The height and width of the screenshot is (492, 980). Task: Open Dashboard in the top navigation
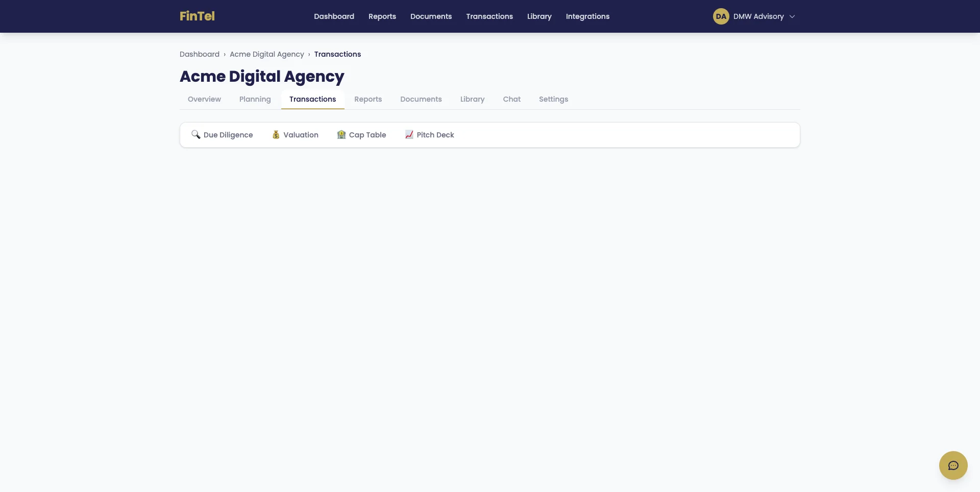(x=334, y=16)
